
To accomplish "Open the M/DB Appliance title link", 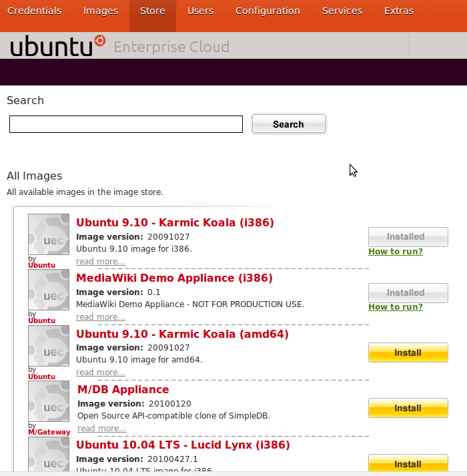I will coord(123,389).
